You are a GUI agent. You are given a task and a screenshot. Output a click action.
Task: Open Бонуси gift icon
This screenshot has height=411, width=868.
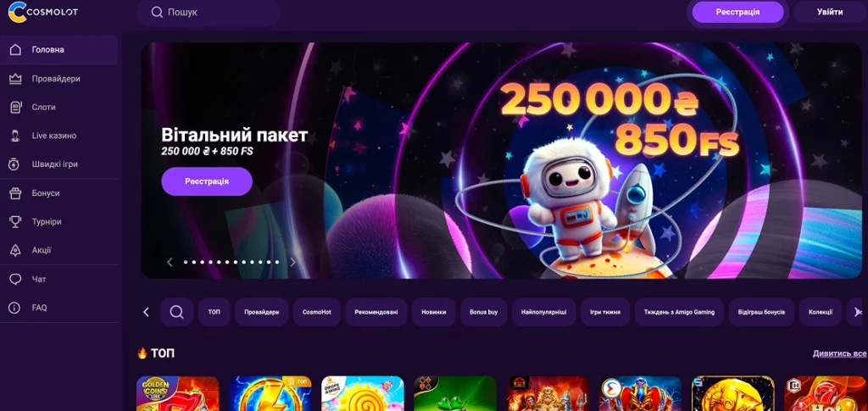tap(15, 193)
